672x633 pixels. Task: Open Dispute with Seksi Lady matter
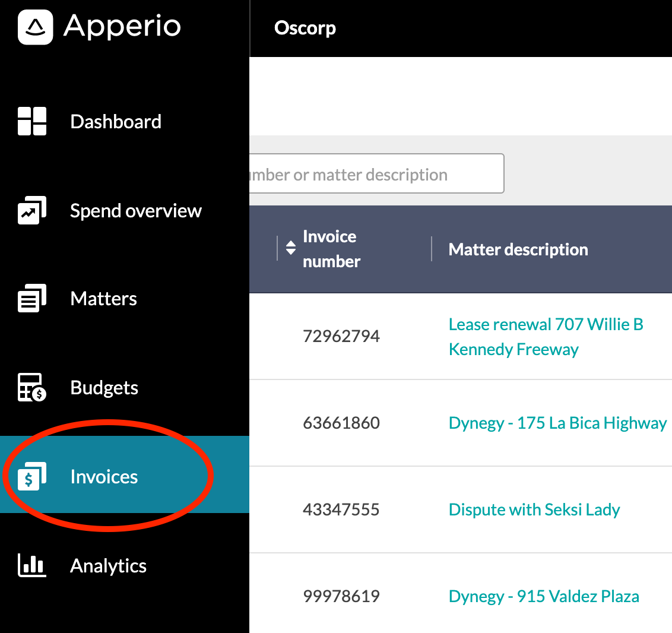tap(534, 509)
